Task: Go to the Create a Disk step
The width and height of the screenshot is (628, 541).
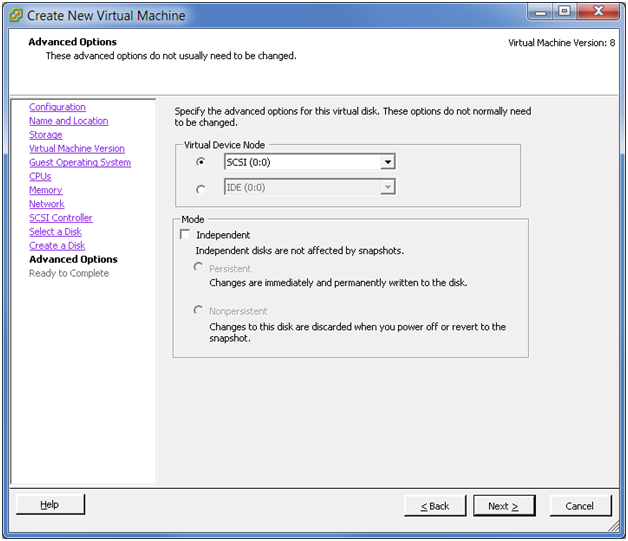Action: 57,245
